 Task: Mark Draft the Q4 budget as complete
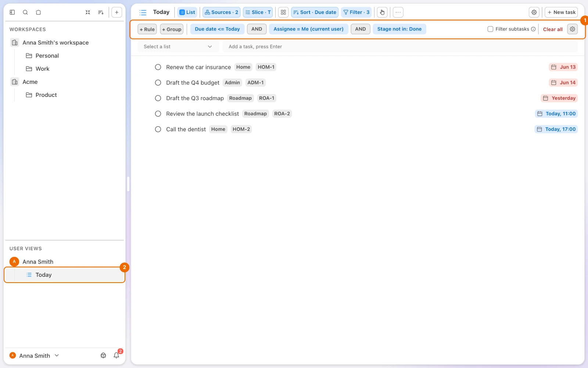pyautogui.click(x=158, y=83)
